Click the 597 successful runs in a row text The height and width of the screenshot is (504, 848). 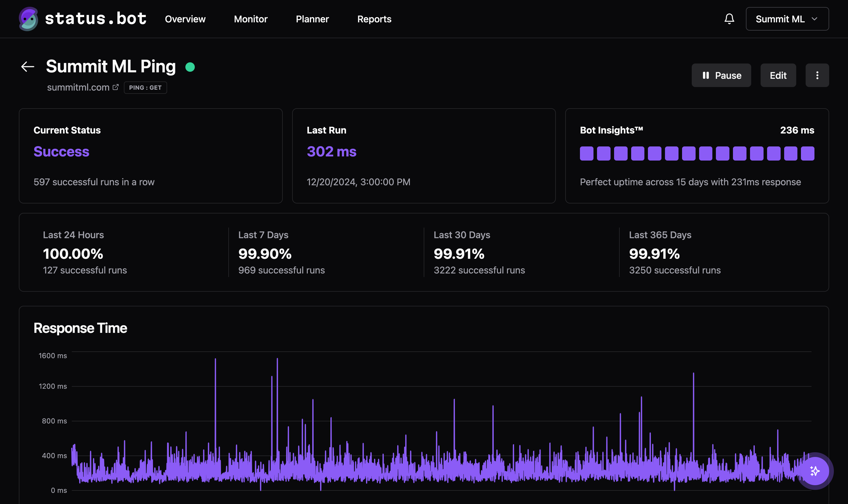pyautogui.click(x=94, y=182)
